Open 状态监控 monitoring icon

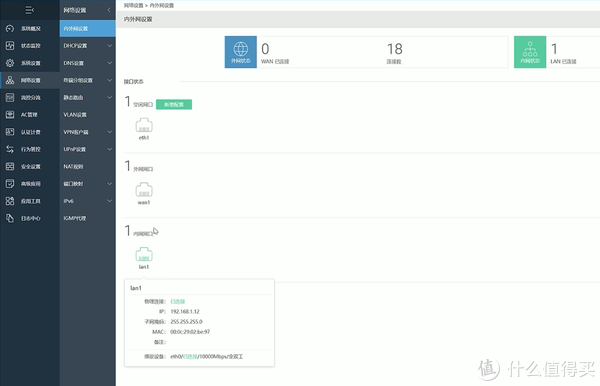point(10,46)
